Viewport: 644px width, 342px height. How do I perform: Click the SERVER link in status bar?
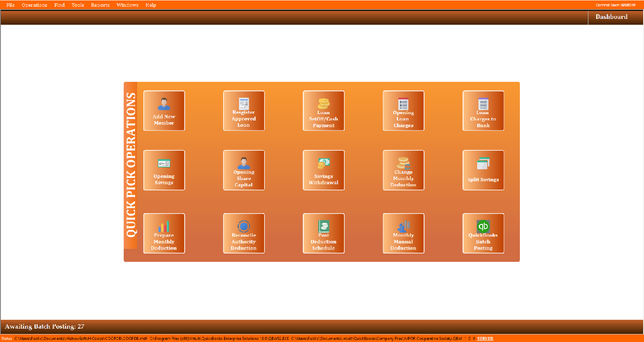485,339
